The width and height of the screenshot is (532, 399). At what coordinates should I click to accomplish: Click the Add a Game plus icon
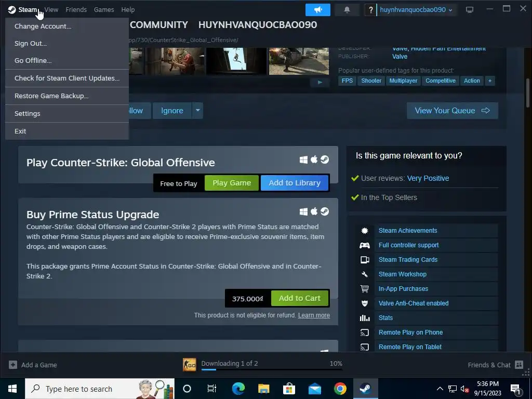click(x=13, y=365)
